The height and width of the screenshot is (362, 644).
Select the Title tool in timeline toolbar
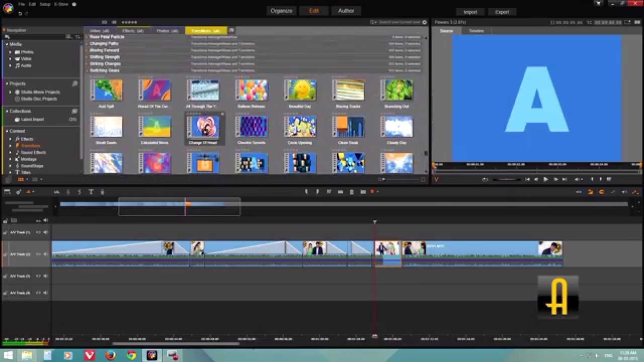pos(91,192)
